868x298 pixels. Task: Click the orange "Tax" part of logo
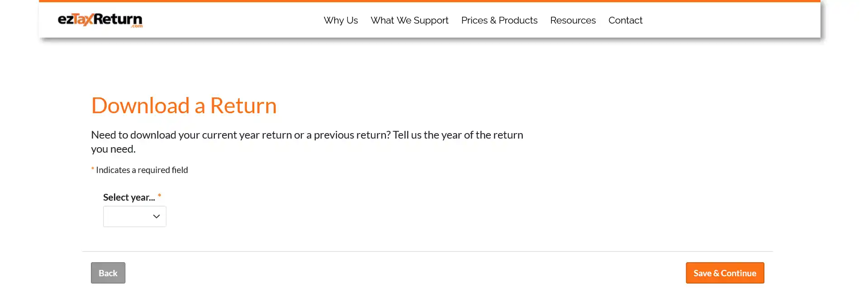(x=83, y=19)
